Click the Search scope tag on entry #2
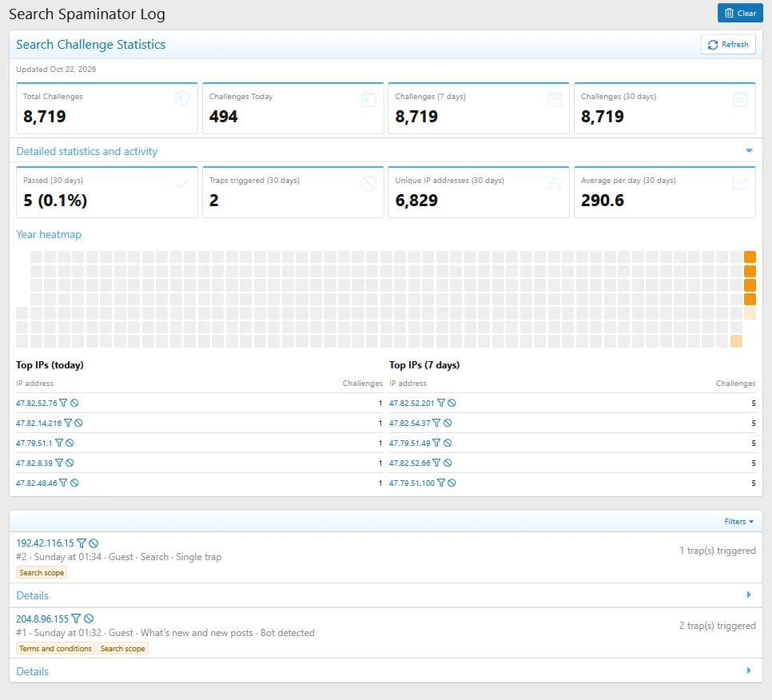Viewport: 772px width, 700px height. (42, 572)
